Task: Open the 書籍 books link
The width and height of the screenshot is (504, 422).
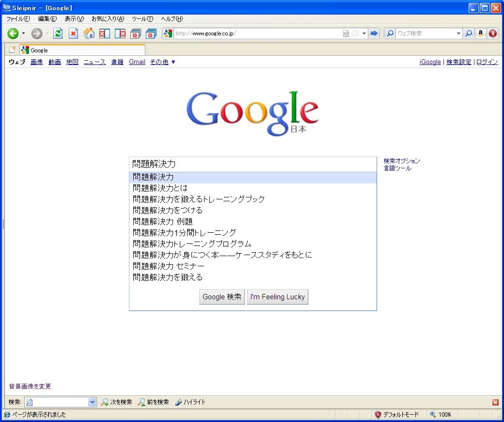Action: (117, 62)
